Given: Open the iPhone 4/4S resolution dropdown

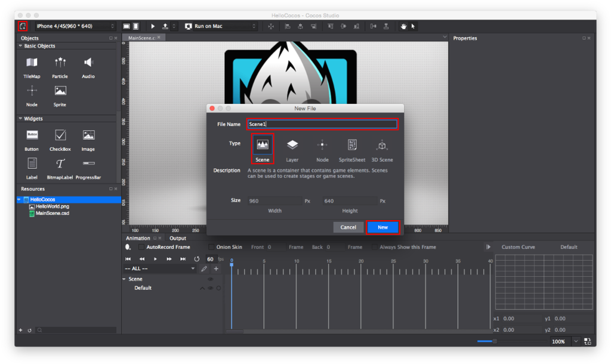Looking at the screenshot, I should coord(75,26).
